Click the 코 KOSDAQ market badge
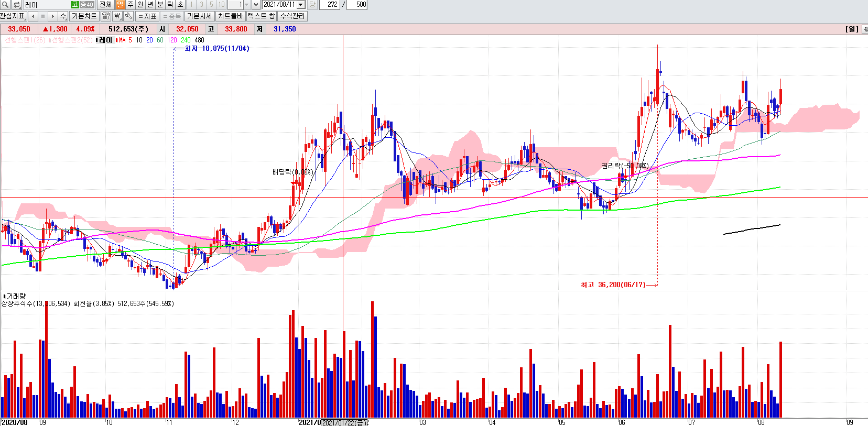This screenshot has height=426, width=868. coord(75,5)
